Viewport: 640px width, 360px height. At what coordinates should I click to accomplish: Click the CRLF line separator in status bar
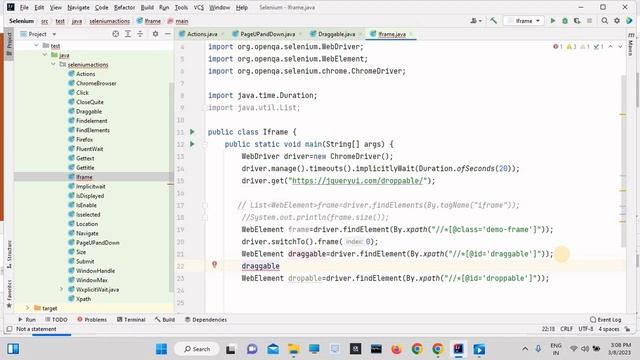tap(566, 329)
